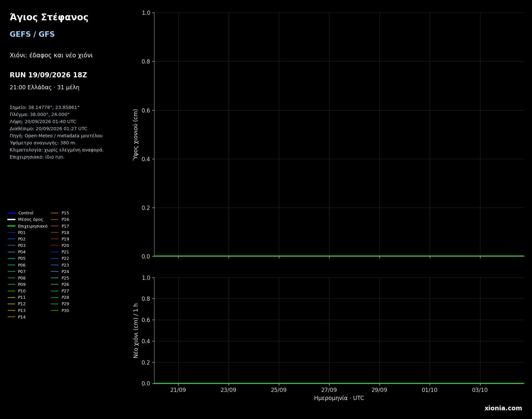Image resolution: width=532 pixels, height=419 pixels.
Task: Click the P15 legend entry
Action: tap(60, 213)
